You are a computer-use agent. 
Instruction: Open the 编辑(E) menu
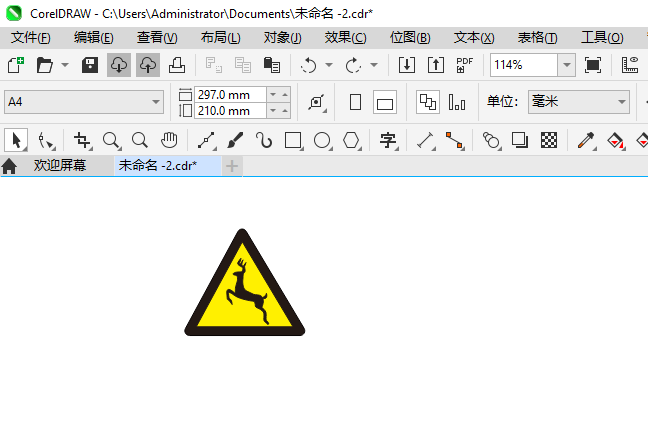click(93, 38)
